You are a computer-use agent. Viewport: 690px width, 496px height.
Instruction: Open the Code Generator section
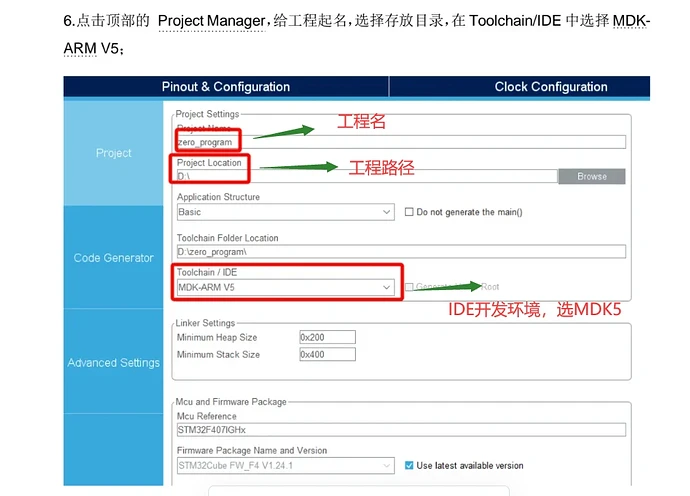click(x=113, y=258)
